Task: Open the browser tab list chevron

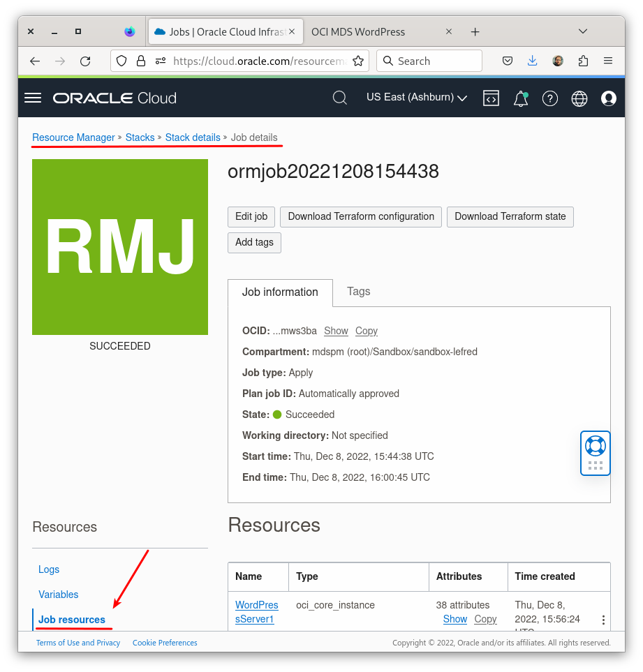Action: pos(583,31)
